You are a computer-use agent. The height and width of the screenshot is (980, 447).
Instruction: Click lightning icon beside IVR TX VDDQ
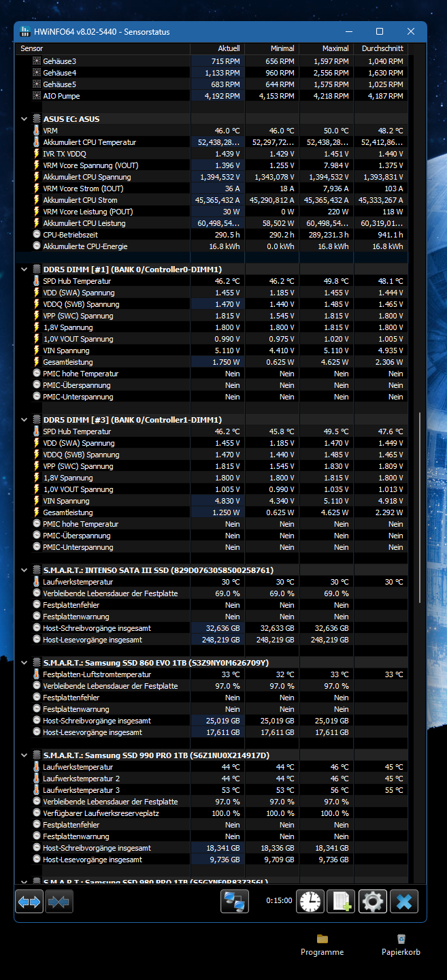[37, 154]
